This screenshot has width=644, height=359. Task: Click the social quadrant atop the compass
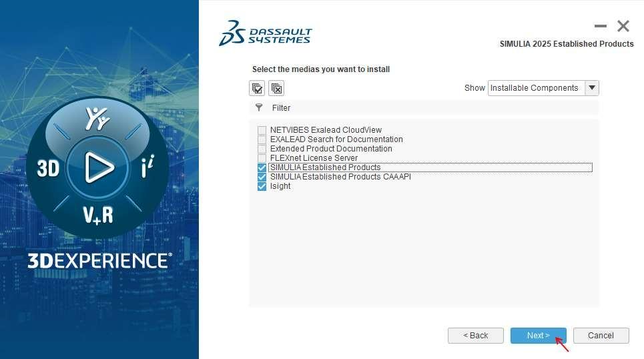coord(97,118)
